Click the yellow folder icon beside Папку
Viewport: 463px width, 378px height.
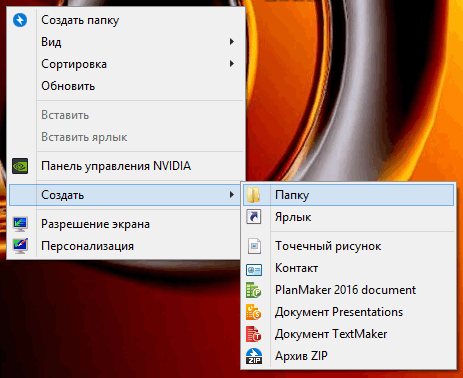pos(254,195)
